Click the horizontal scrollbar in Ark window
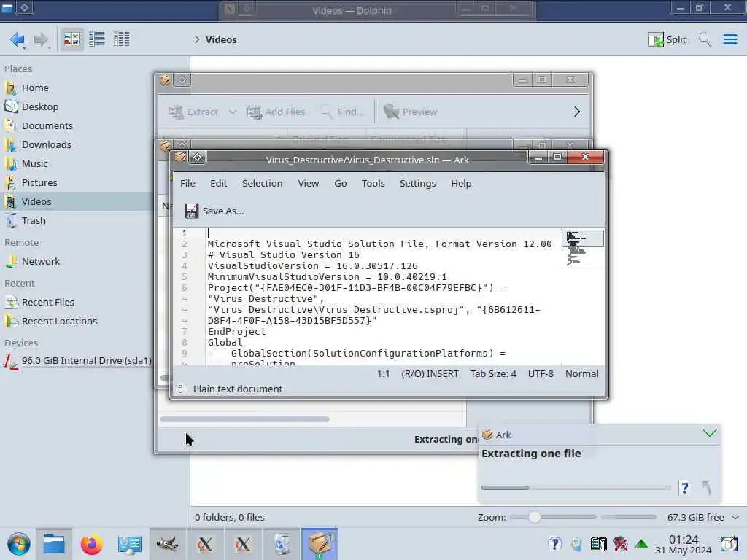This screenshot has height=560, width=747. click(244, 419)
